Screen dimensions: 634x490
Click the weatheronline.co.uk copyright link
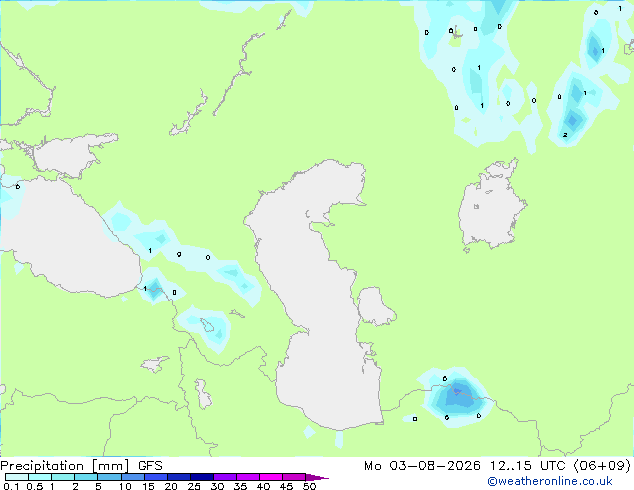(550, 481)
